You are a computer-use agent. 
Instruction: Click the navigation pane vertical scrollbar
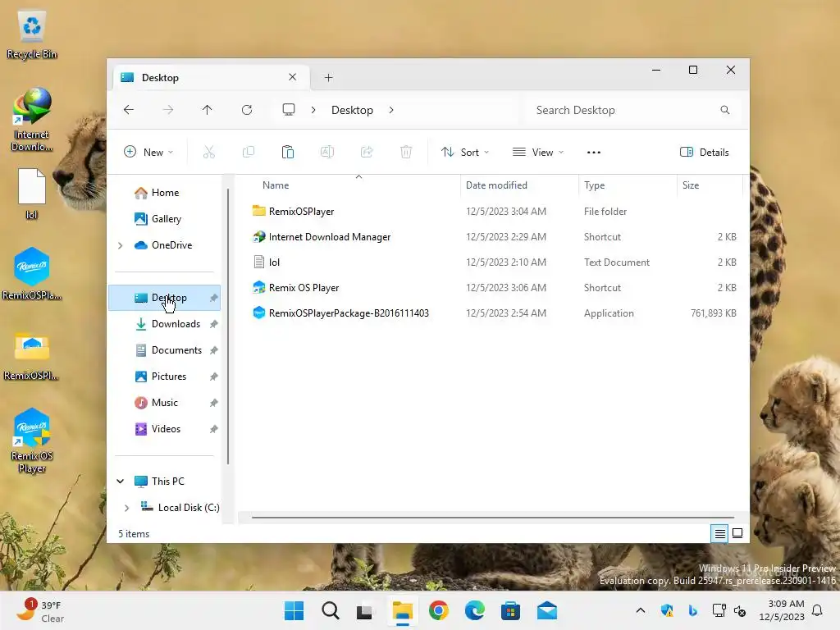click(228, 326)
